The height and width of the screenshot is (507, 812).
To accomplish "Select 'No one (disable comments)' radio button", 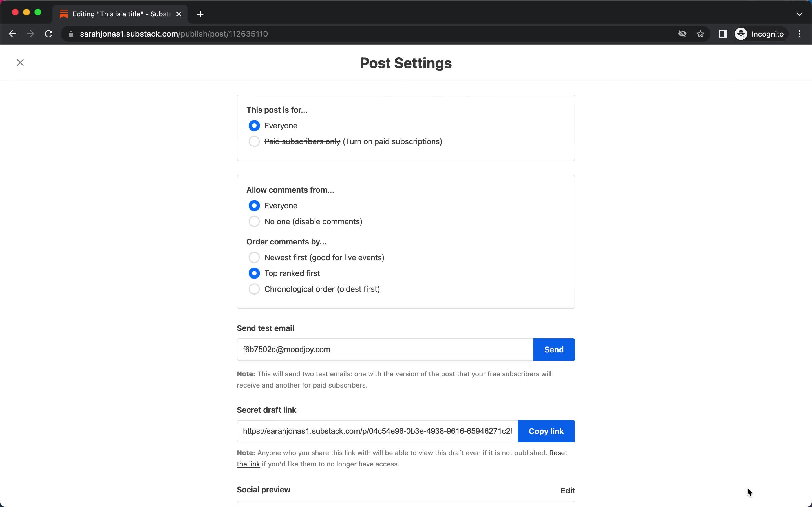I will point(254,221).
